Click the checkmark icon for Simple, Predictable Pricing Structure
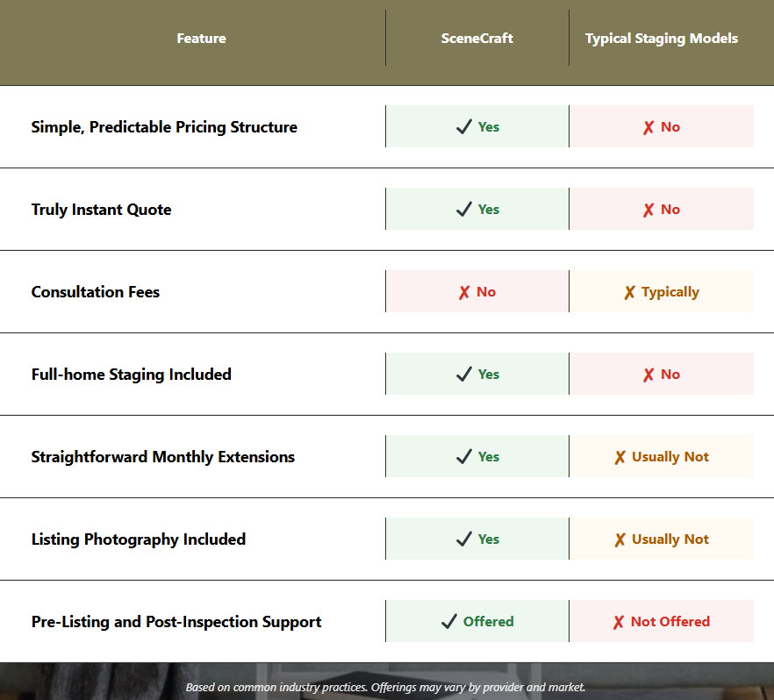Screen dimensions: 774x700 pyautogui.click(x=464, y=127)
